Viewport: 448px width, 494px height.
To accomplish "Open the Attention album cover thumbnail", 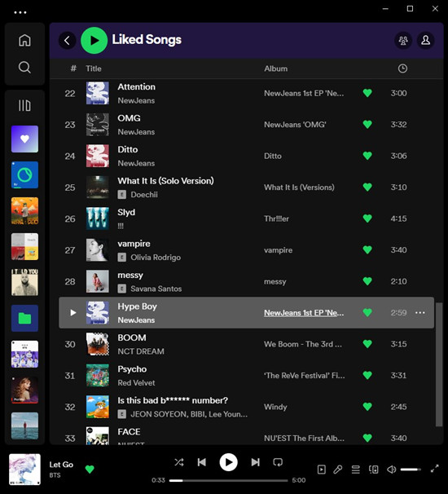I will click(98, 93).
